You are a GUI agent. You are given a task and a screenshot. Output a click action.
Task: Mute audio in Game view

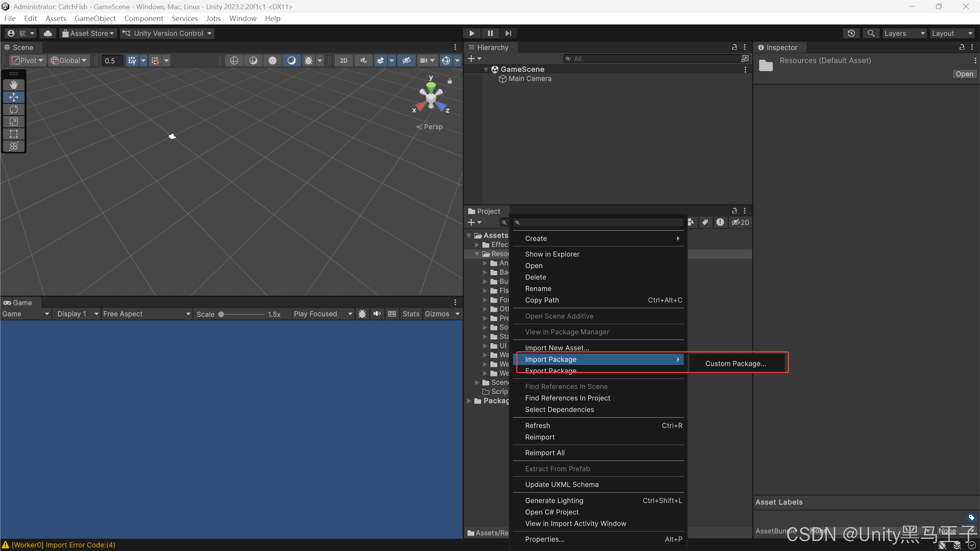click(377, 314)
